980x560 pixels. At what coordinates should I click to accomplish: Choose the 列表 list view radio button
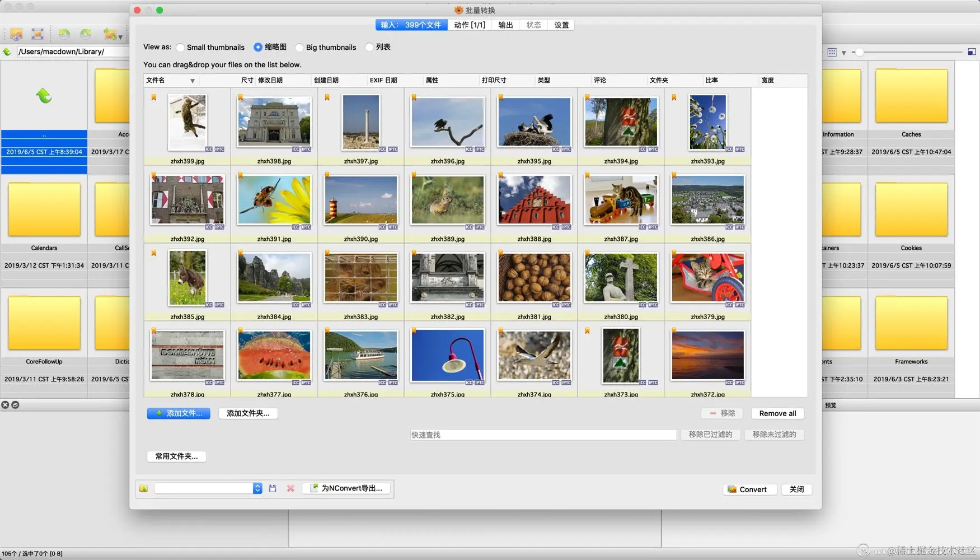(369, 48)
